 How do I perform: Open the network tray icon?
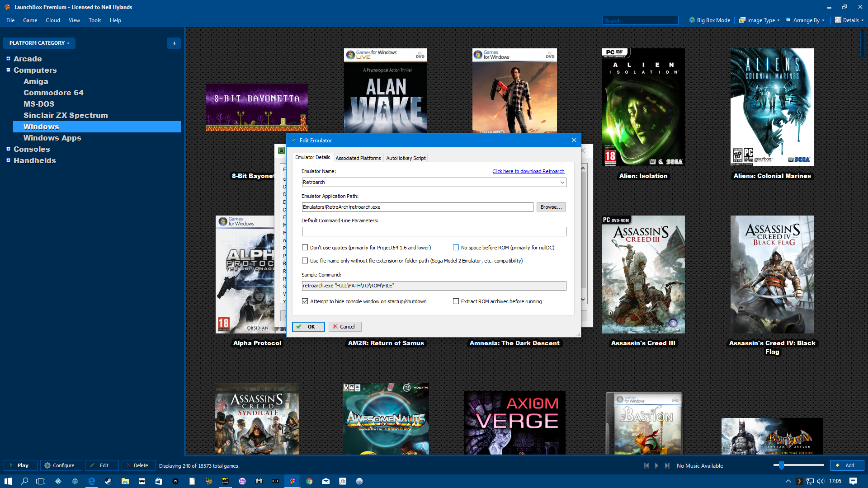click(810, 481)
